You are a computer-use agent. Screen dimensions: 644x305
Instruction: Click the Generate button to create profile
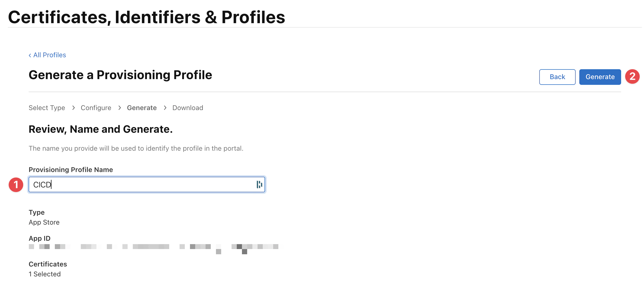600,77
